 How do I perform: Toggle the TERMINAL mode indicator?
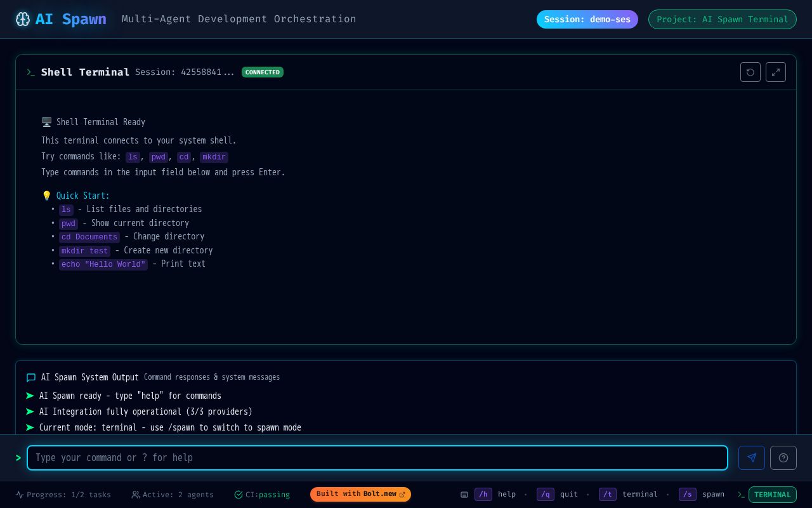[773, 495]
